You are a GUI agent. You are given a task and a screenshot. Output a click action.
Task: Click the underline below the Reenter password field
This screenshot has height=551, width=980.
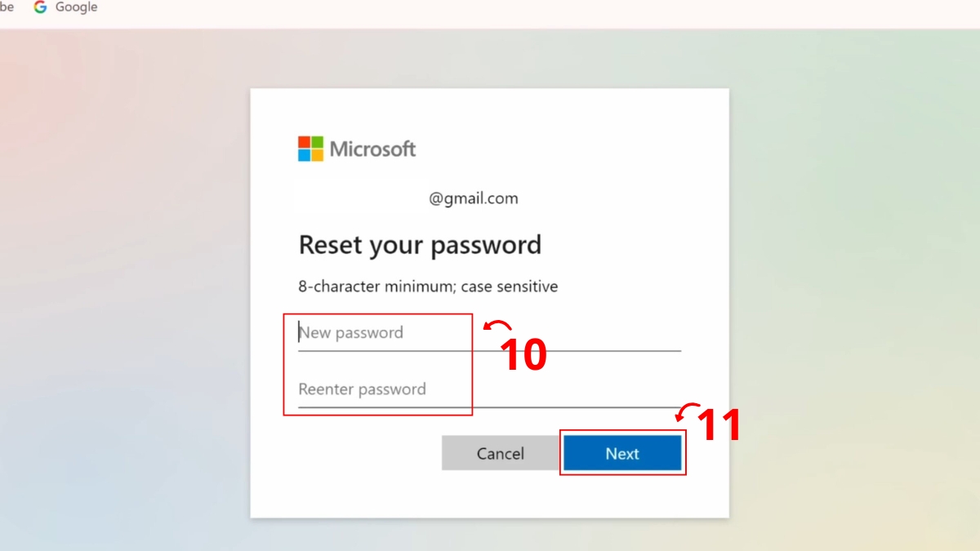point(490,408)
